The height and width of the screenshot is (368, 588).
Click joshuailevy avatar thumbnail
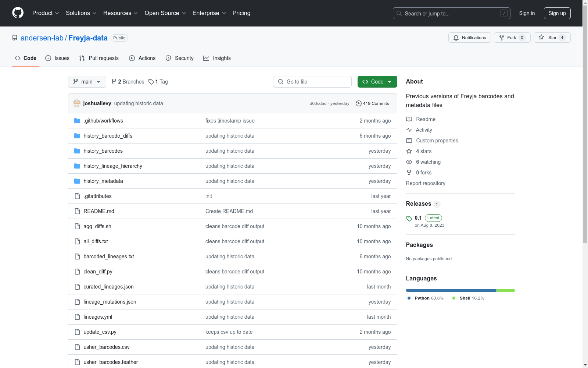click(77, 103)
